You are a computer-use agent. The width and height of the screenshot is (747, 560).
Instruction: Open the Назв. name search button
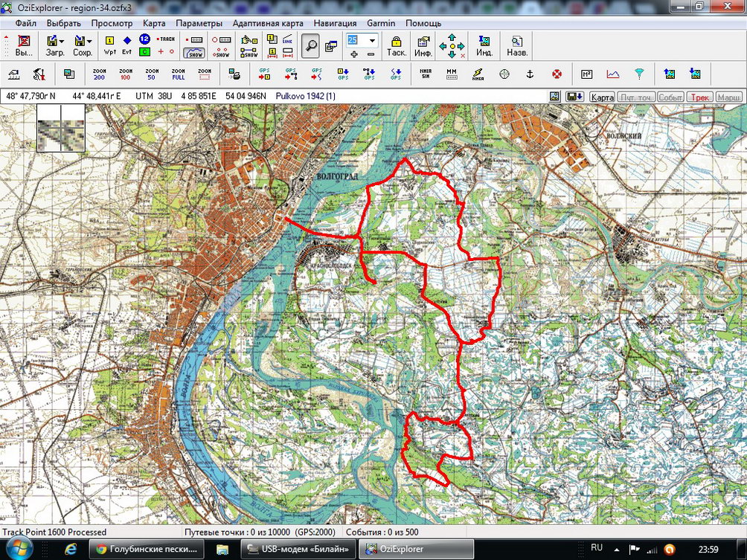[517, 46]
